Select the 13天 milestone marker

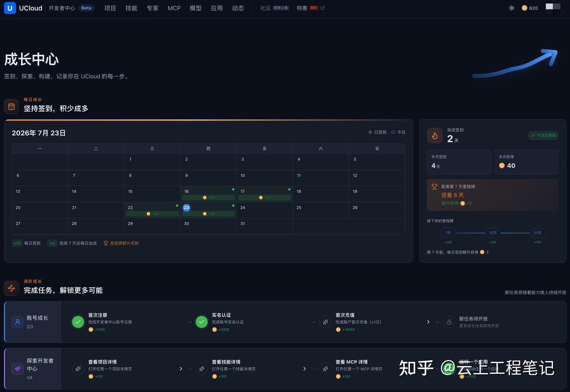[x=493, y=233]
